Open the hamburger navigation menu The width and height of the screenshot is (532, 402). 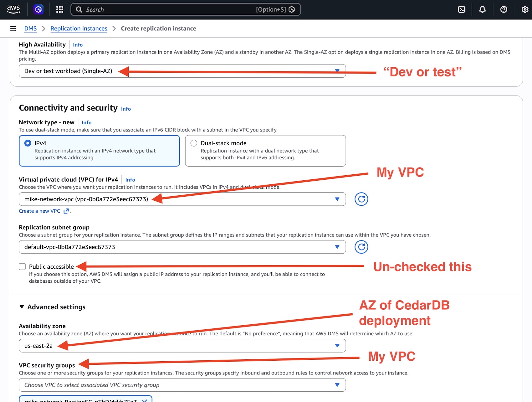[x=13, y=28]
